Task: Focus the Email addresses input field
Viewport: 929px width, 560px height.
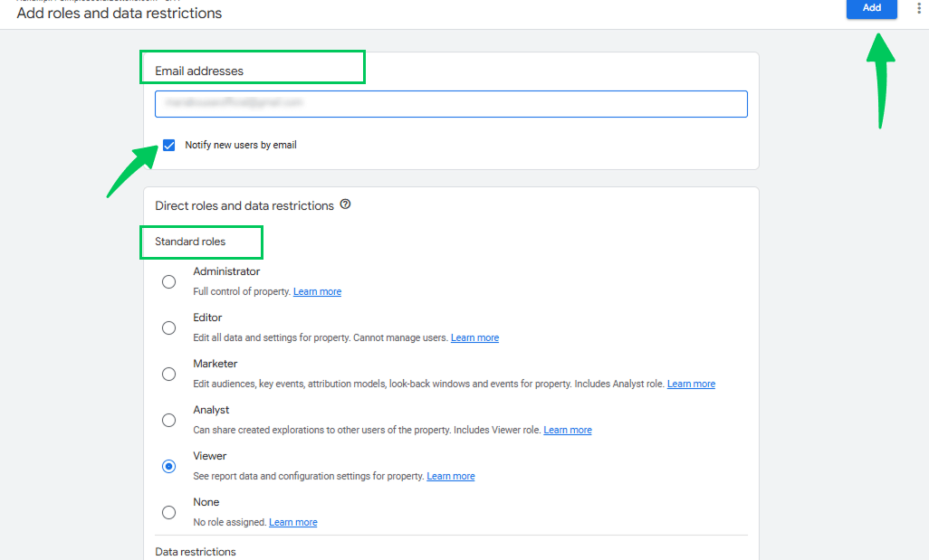Action: coord(451,104)
